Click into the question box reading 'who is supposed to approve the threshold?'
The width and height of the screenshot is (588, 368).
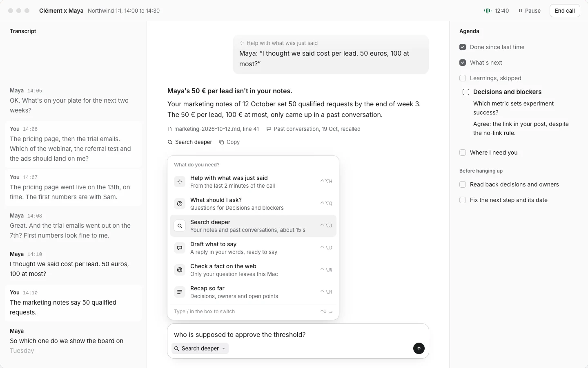298,334
